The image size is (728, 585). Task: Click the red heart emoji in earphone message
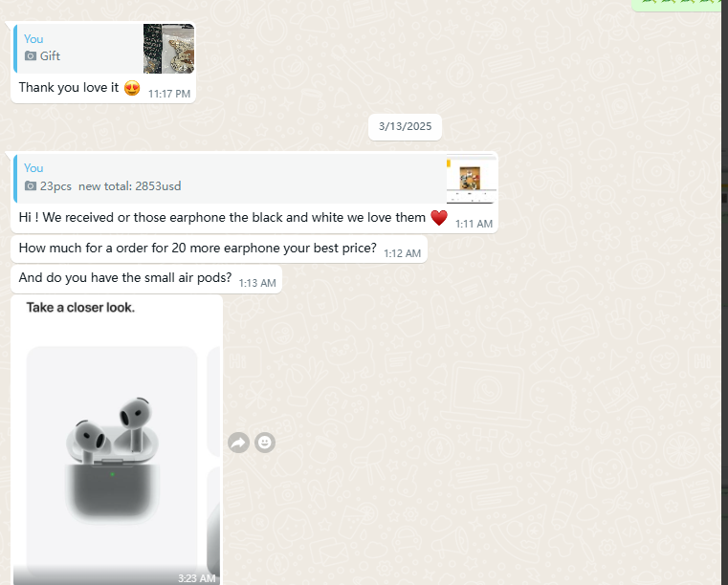(439, 218)
